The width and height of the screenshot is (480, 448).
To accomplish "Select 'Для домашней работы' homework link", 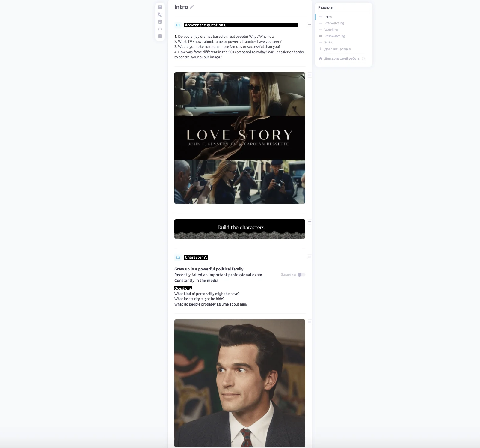I will 342,58.
